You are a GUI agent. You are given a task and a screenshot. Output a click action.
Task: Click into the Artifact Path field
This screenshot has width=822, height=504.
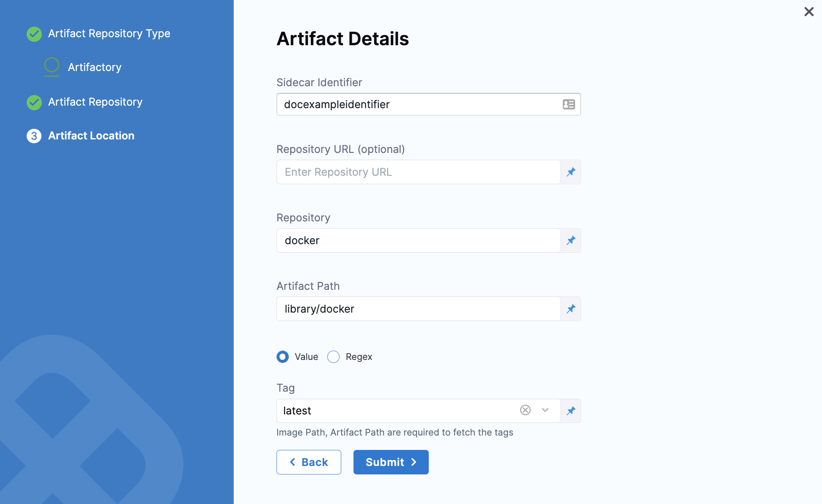419,309
